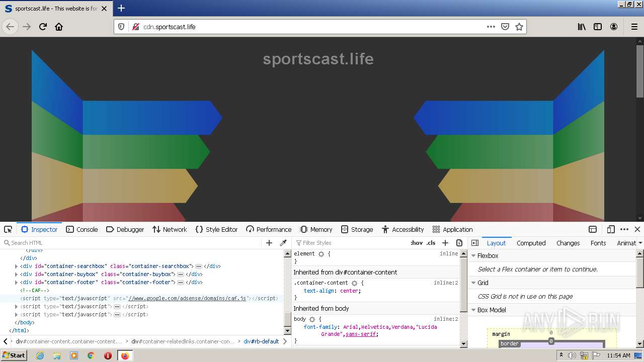Highlight elements matching .container-content selector
This screenshot has height=362, width=644.
coord(354,283)
